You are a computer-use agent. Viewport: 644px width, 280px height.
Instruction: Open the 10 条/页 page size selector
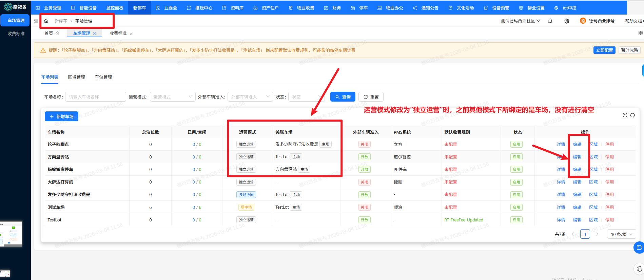(621, 234)
